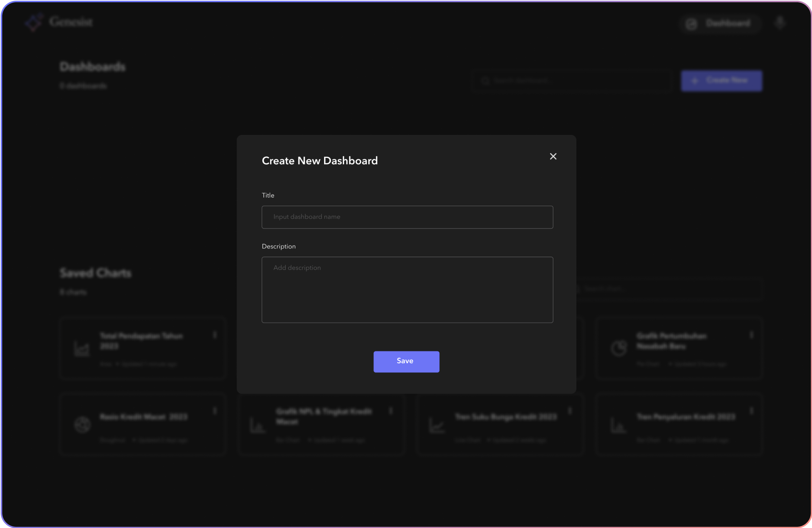Open Grafik Pertumbuhan Nasabah Baru options menu
The image size is (812, 528).
(751, 335)
